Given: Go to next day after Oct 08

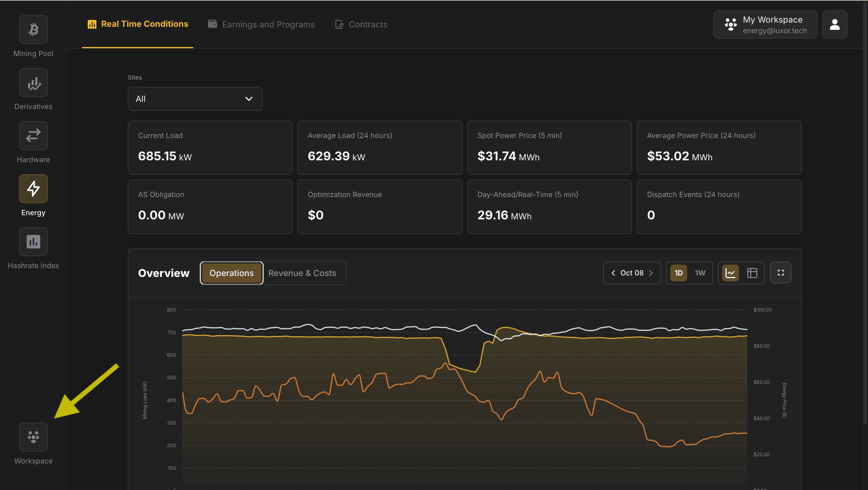Looking at the screenshot, I should pos(651,273).
